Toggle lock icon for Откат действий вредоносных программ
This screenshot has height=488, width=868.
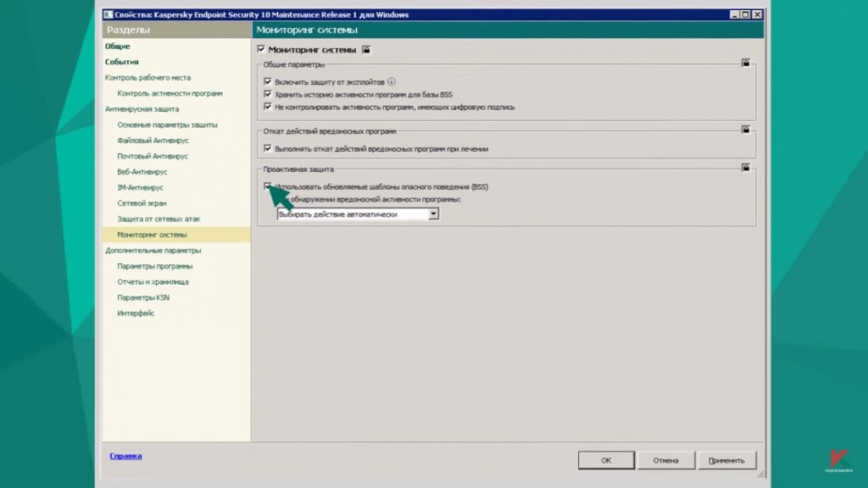(x=746, y=130)
